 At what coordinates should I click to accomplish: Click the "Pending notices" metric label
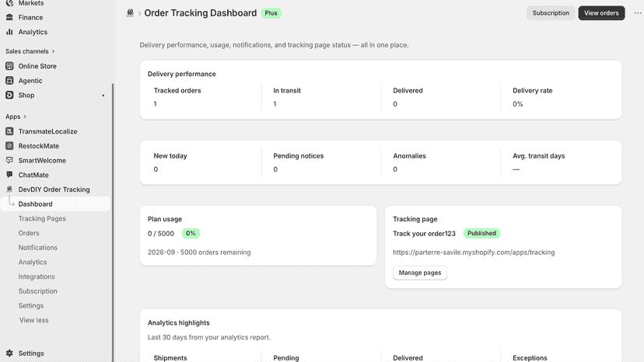[299, 155]
